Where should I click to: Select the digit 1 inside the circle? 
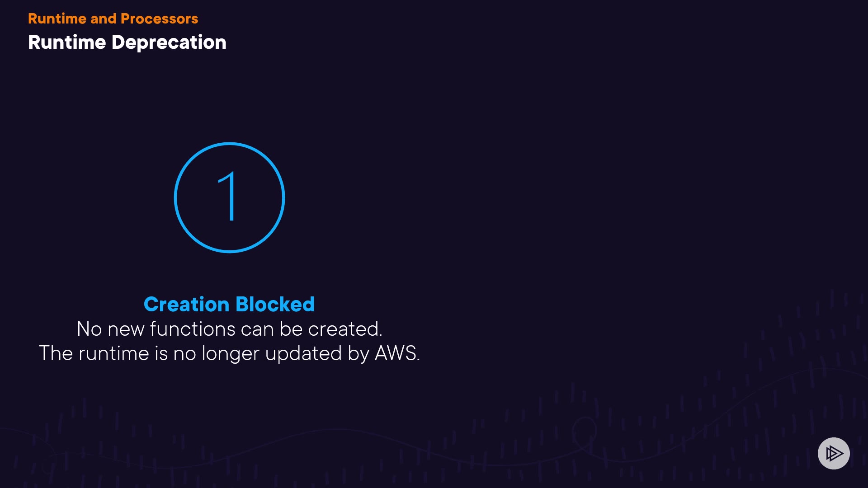(x=229, y=197)
